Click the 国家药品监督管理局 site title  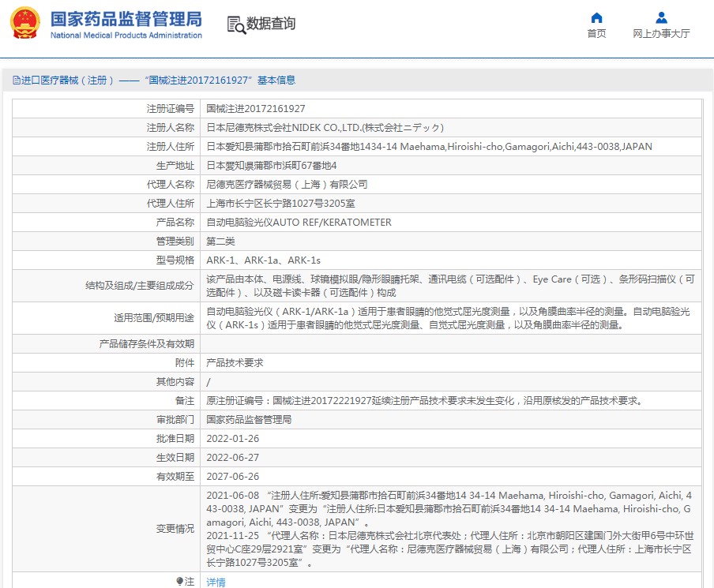126,19
